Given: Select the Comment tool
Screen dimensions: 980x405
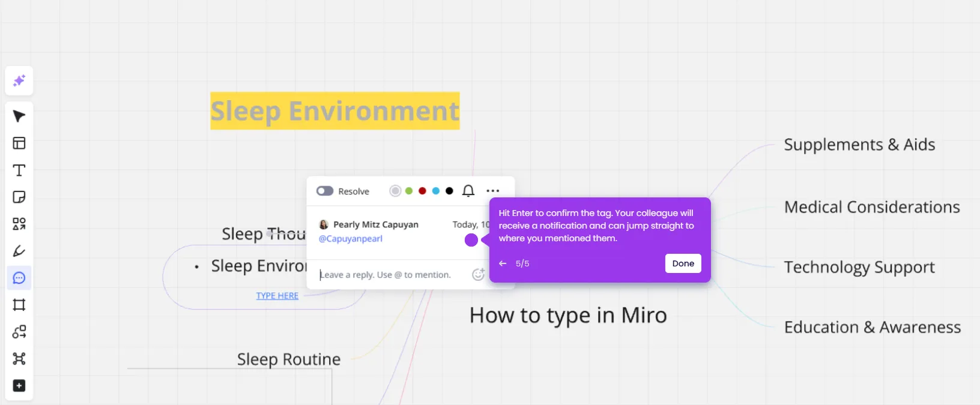Looking at the screenshot, I should (19, 278).
